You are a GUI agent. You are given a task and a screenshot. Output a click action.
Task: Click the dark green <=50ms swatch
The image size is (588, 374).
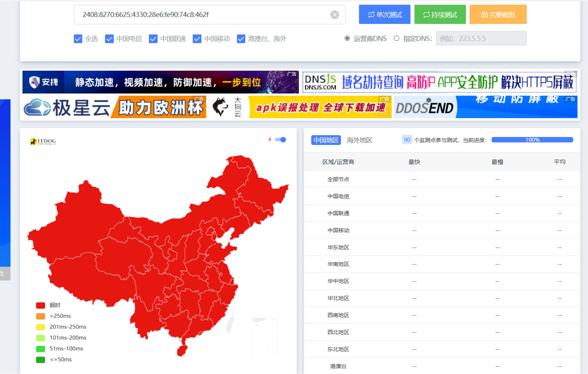pos(41,360)
